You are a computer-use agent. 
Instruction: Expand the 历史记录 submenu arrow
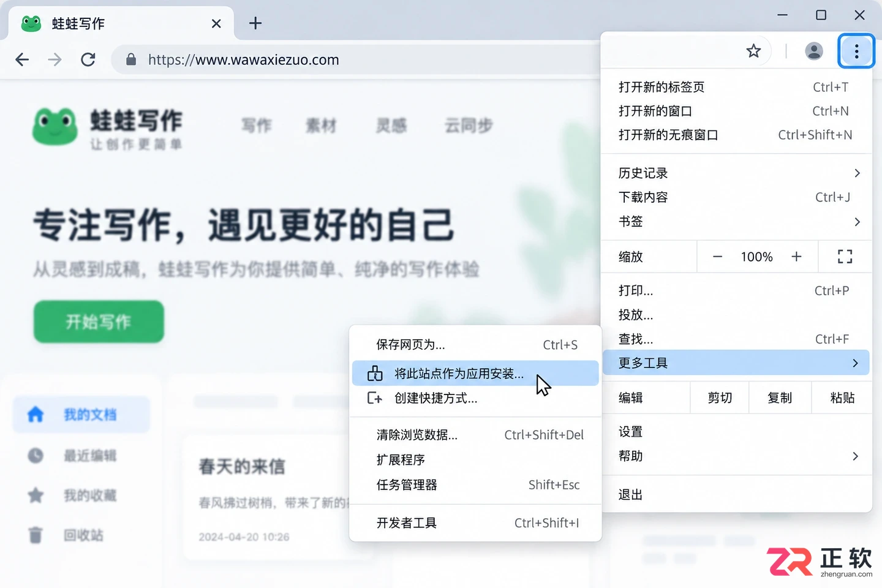click(x=857, y=173)
